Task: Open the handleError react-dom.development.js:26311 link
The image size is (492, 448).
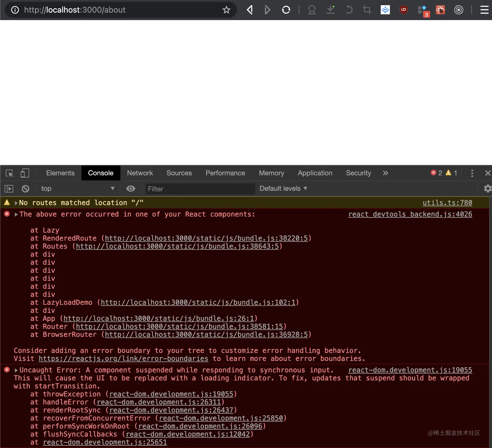Action: pyautogui.click(x=159, y=402)
